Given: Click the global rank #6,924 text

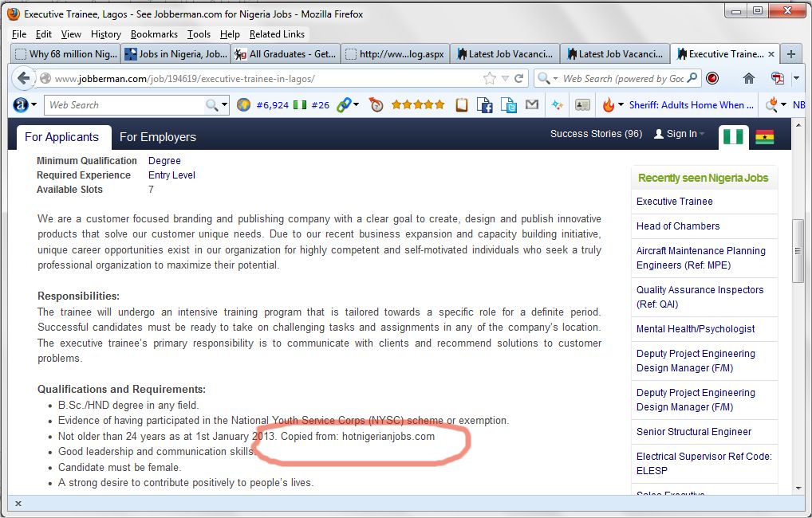Looking at the screenshot, I should (272, 105).
